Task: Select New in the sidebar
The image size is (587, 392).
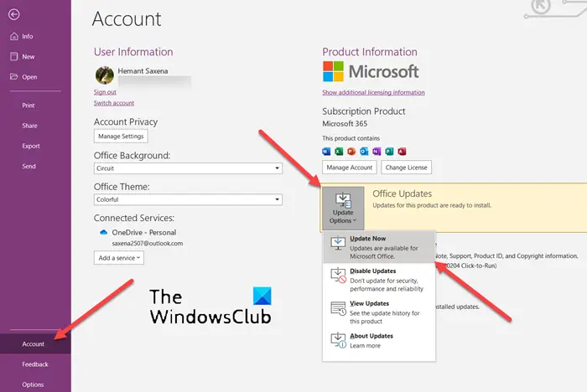Action: (35, 56)
